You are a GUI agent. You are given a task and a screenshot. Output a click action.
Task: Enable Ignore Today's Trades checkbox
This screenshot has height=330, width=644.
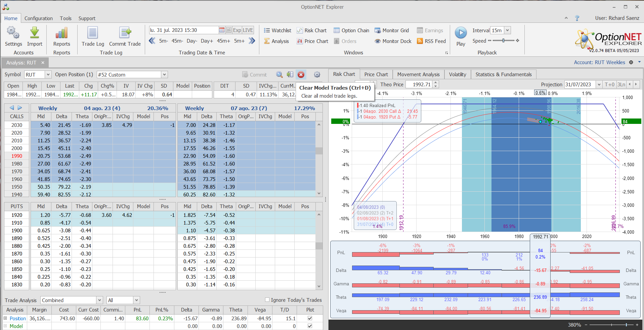coord(267,300)
